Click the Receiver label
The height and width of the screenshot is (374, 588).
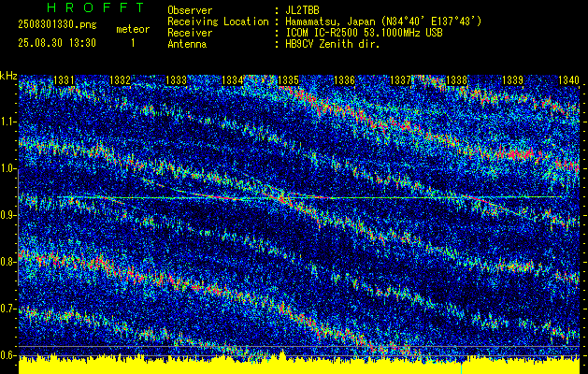tap(190, 33)
